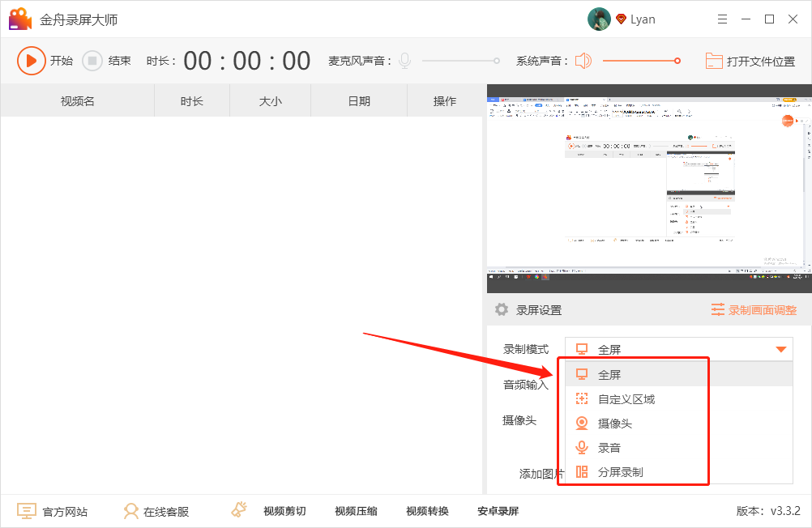This screenshot has width=812, height=528.
Task: Open 安卓录屏 tool link
Action: pos(498,512)
